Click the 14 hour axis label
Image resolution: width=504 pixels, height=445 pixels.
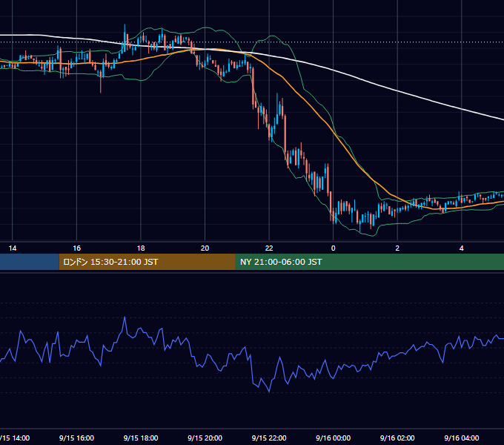(x=12, y=248)
